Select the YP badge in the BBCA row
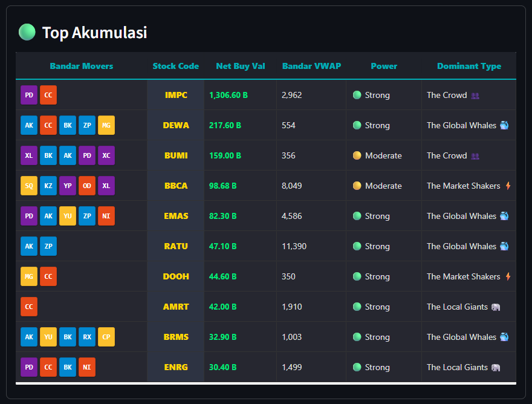Image resolution: width=532 pixels, height=404 pixels. [68, 186]
